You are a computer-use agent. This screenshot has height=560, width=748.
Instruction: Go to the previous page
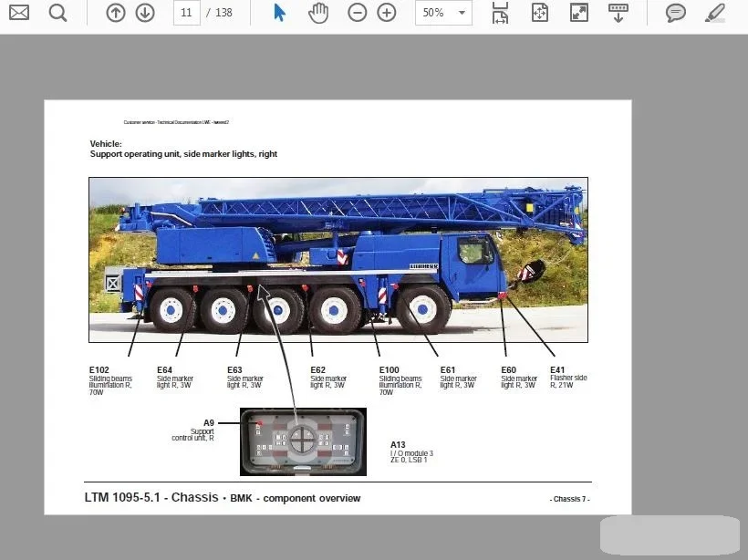pos(115,13)
